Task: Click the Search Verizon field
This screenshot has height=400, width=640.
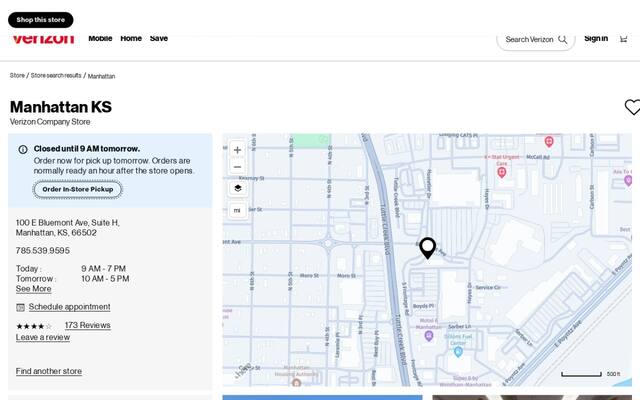Action: tap(536, 40)
